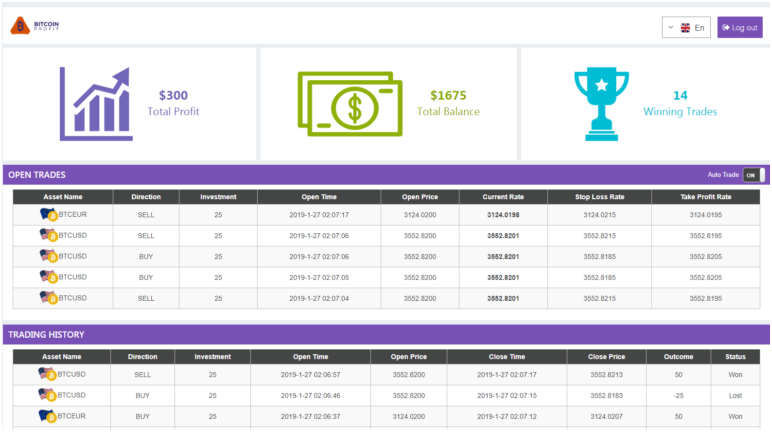Click the BTCEUR asset icon in Open Trades

[49, 215]
